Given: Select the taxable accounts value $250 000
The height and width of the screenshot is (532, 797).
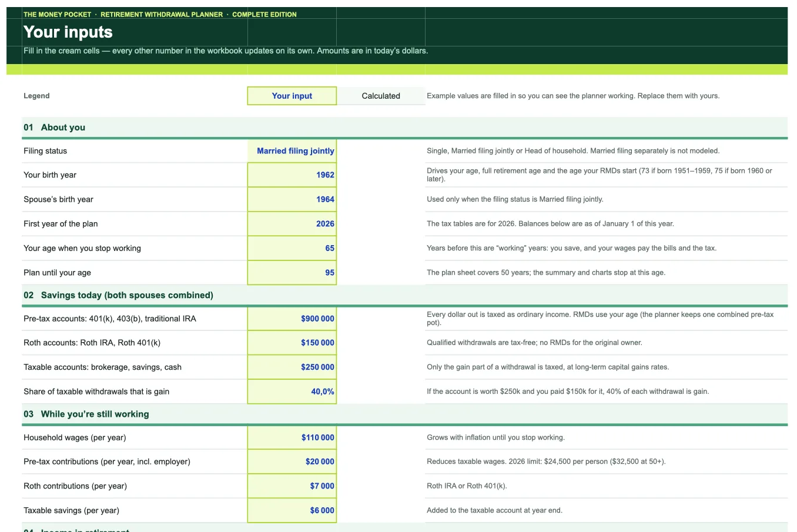Looking at the screenshot, I should (292, 367).
